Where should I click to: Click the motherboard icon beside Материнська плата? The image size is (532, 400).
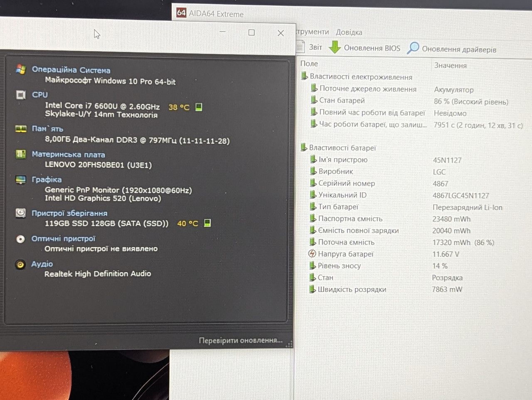[20, 154]
